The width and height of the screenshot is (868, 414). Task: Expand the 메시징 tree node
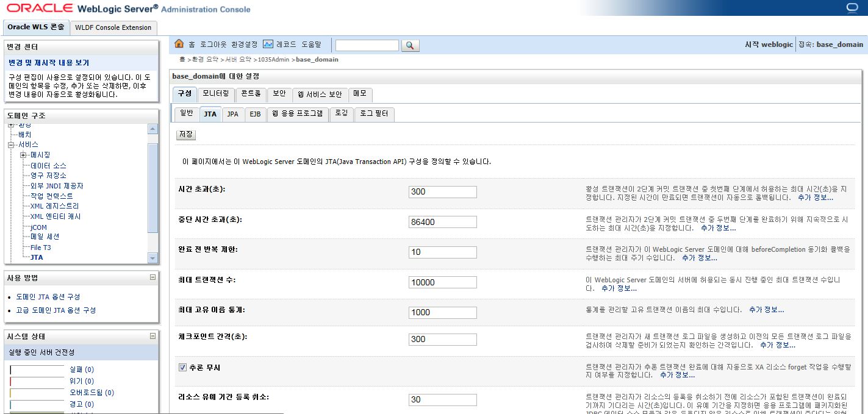(23, 155)
